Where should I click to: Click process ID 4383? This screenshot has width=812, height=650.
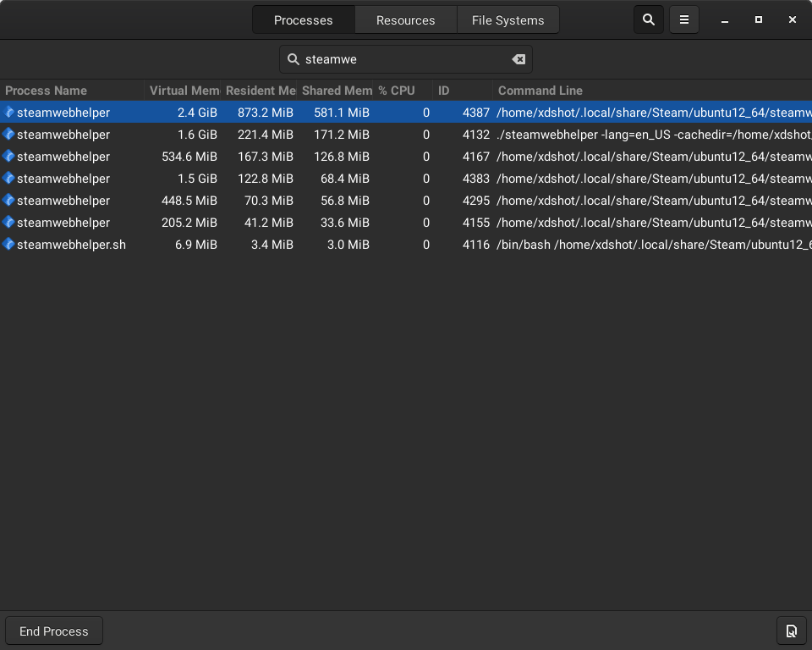[476, 179]
